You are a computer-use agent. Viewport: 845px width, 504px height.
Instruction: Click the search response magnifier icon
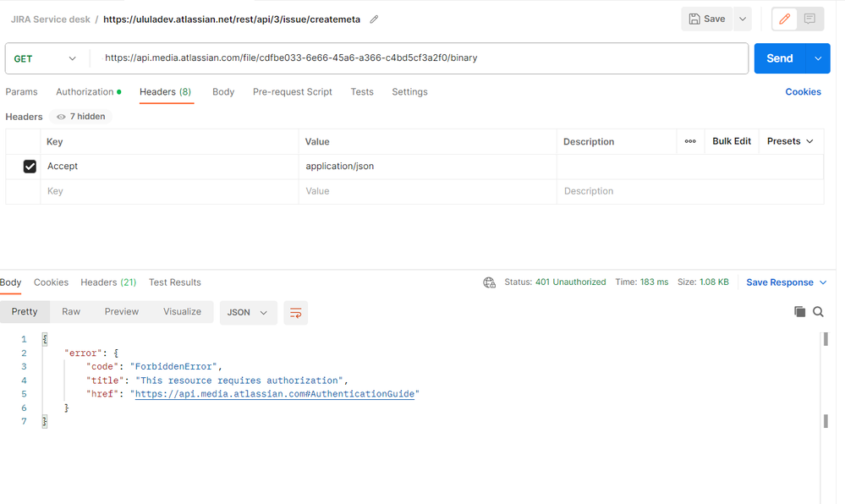coord(818,311)
